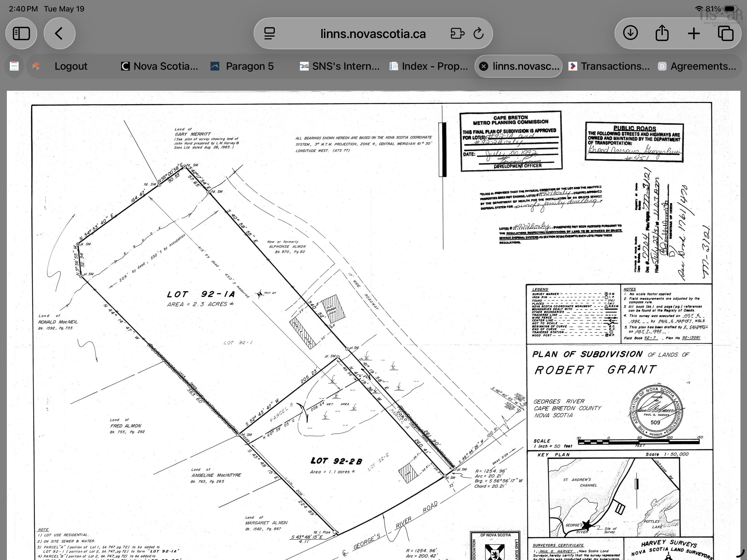Tap the Wi-Fi status icon
Screen dimensions: 747x560
pyautogui.click(x=699, y=9)
